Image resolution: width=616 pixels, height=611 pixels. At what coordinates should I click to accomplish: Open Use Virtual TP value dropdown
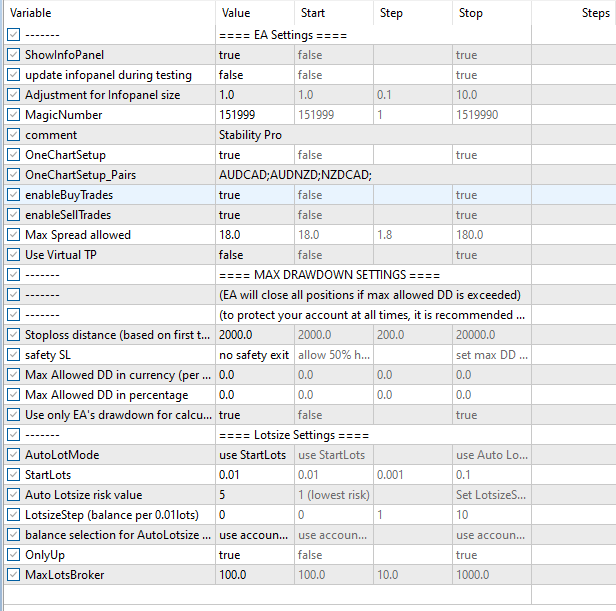pyautogui.click(x=255, y=255)
